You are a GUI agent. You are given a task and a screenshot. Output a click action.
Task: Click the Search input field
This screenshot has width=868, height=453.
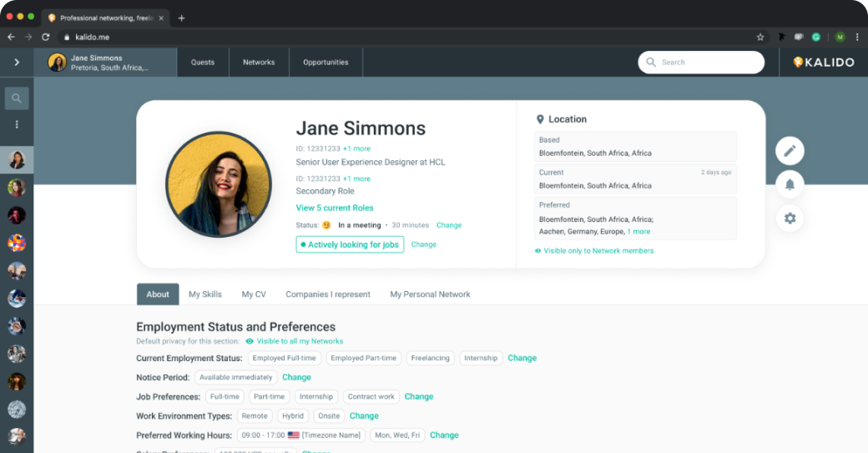coord(708,63)
